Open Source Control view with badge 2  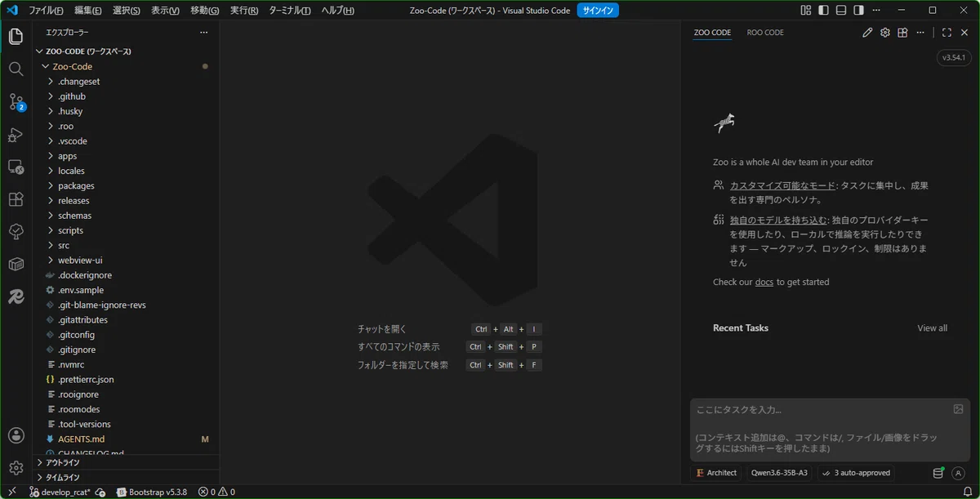click(x=16, y=102)
